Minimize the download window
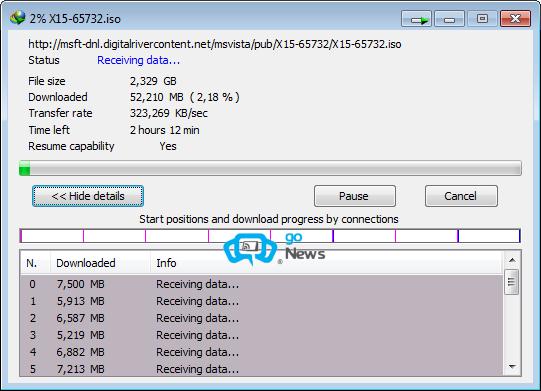 [x=449, y=19]
